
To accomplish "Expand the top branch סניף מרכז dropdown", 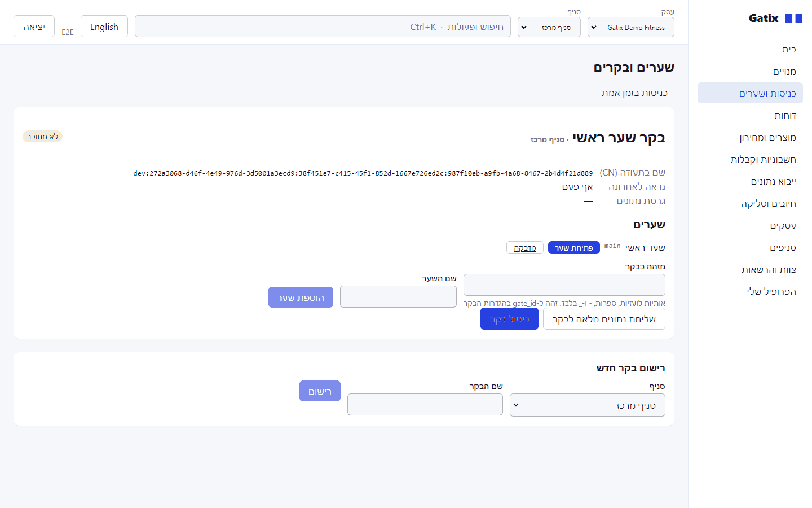I will point(549,27).
